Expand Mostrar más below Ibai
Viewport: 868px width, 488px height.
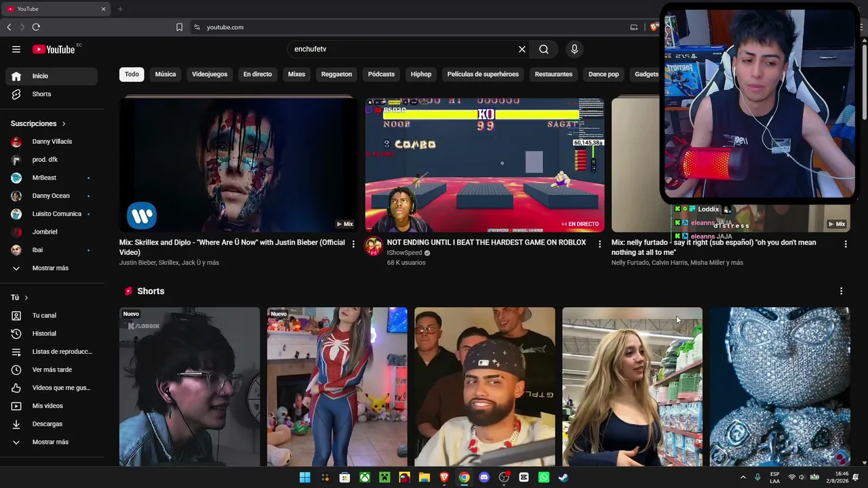[x=52, y=268]
